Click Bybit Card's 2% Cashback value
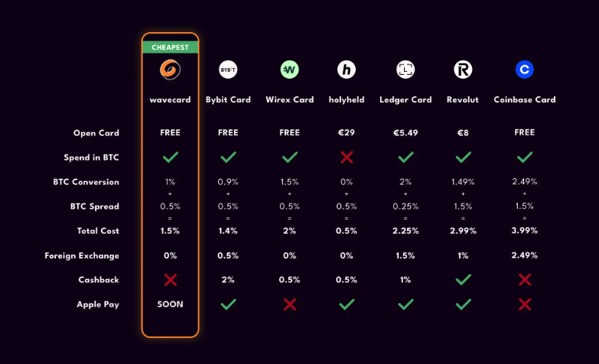599x364 pixels. tap(228, 280)
